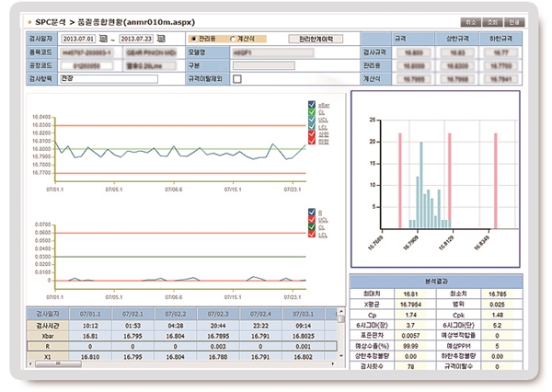552x392 pixels.
Task: Select the 관리용 radio option
Action: 193,40
